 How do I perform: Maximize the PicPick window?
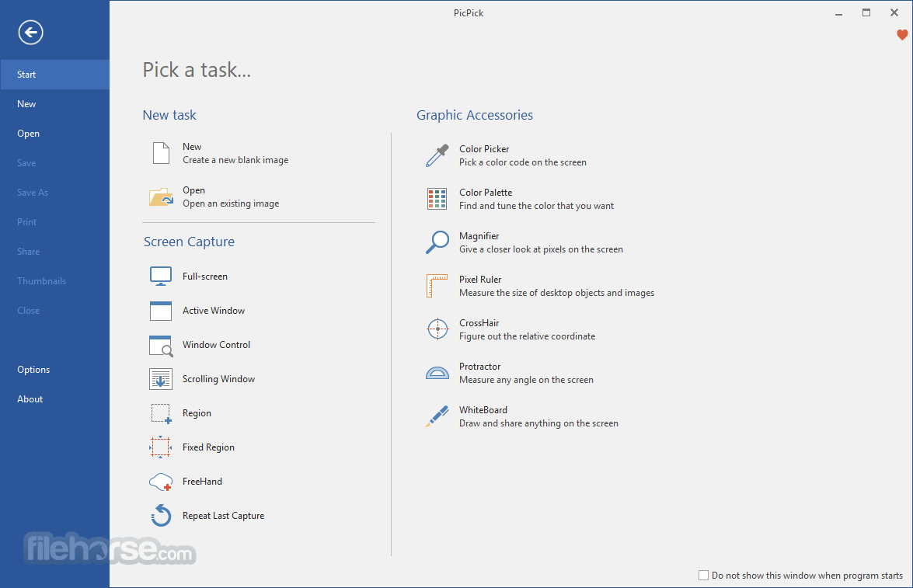866,12
